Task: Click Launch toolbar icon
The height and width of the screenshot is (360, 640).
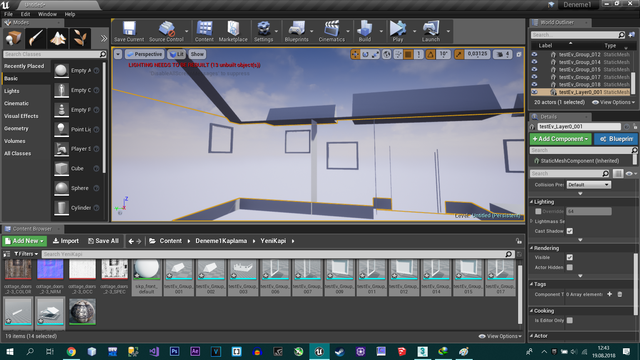Action: [431, 31]
